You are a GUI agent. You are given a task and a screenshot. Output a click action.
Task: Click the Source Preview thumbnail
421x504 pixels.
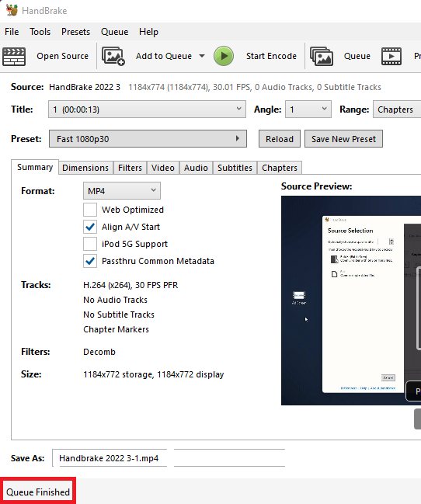coord(351,301)
